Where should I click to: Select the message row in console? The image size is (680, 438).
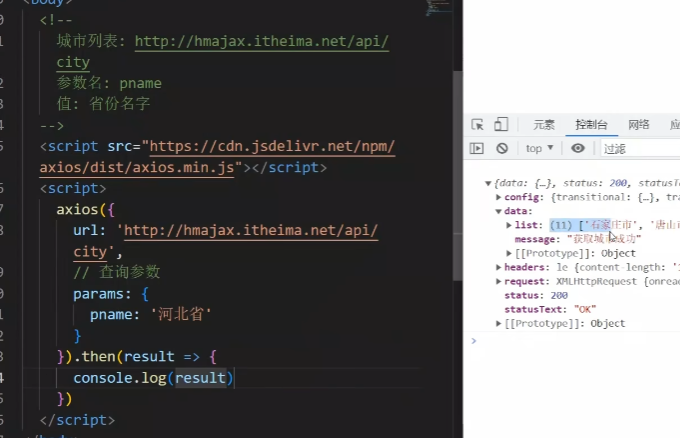coord(578,239)
